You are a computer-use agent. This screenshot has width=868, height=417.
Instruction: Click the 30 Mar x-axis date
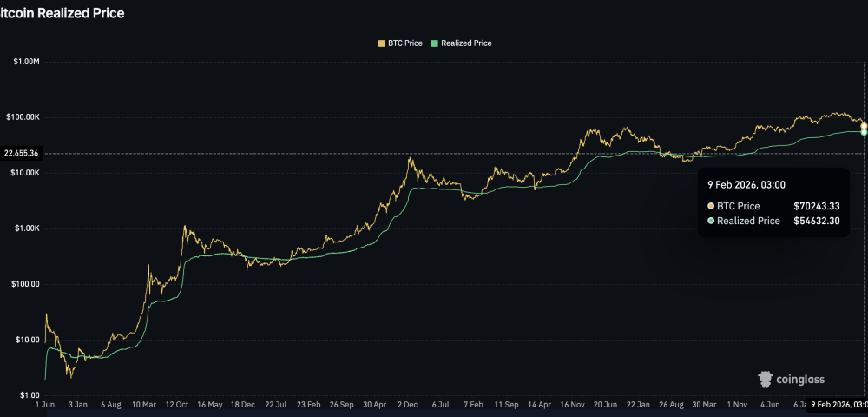[x=705, y=406]
